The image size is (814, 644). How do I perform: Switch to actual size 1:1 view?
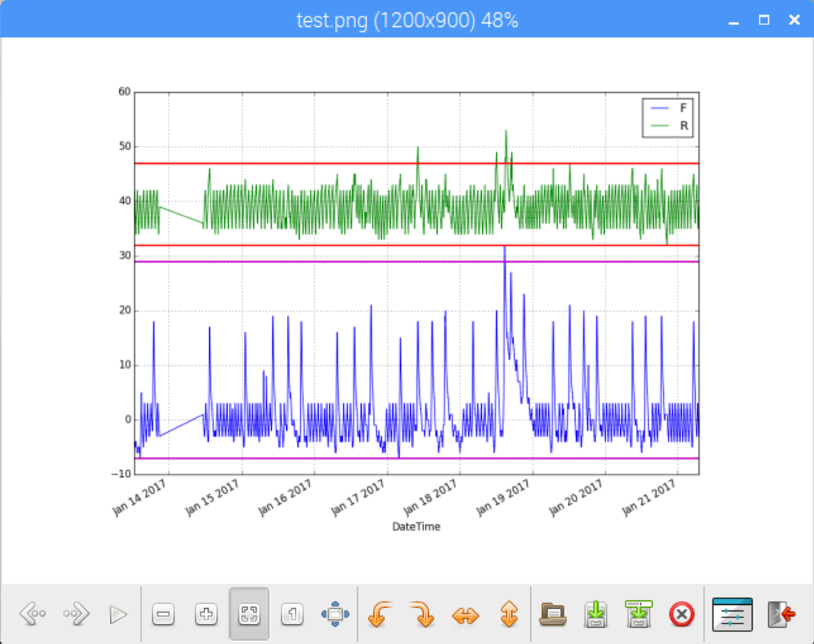(x=292, y=615)
